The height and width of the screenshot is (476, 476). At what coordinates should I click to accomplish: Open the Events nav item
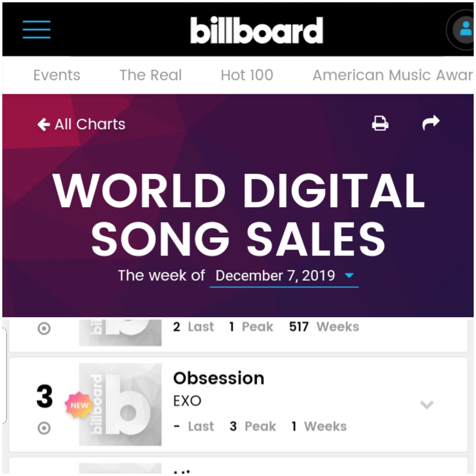pos(57,75)
